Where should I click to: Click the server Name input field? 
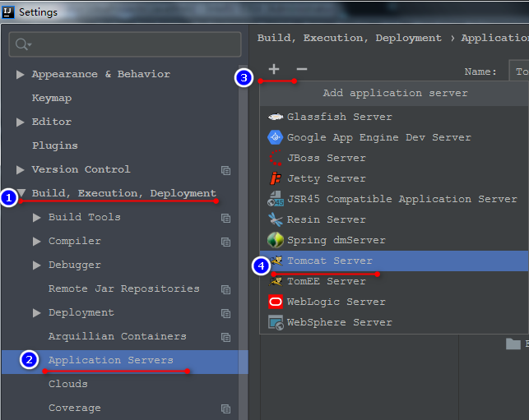(x=518, y=72)
